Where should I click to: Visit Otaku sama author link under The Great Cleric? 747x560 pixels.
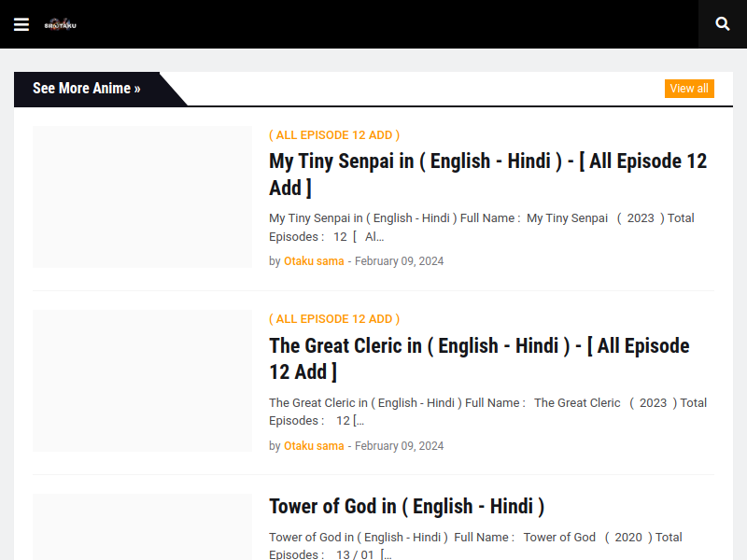click(x=314, y=446)
